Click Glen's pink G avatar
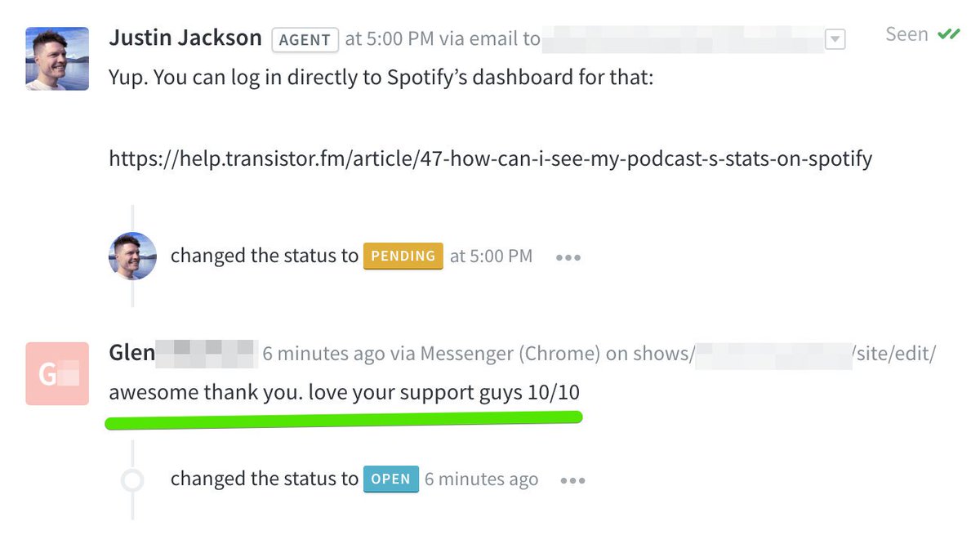 (x=57, y=373)
